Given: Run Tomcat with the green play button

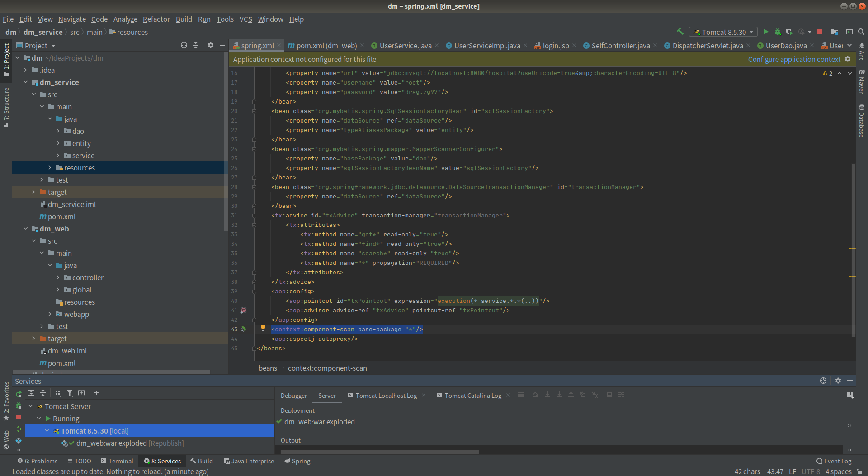Looking at the screenshot, I should [766, 32].
